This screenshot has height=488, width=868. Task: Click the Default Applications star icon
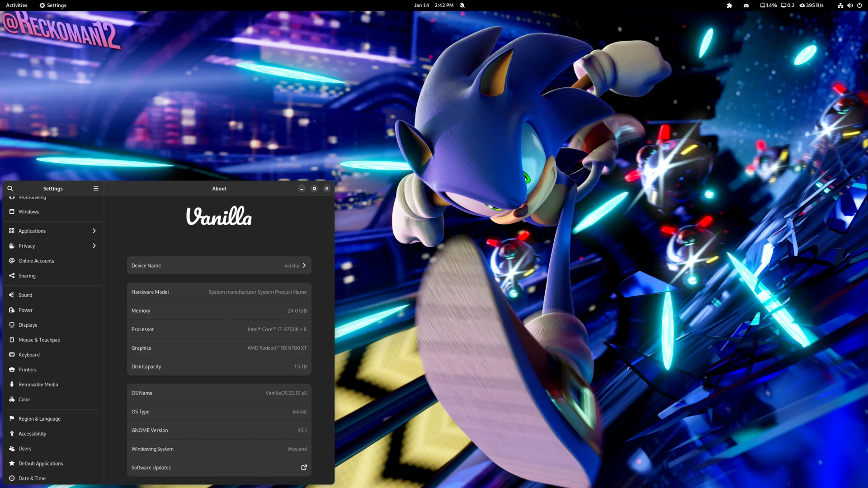pos(12,464)
